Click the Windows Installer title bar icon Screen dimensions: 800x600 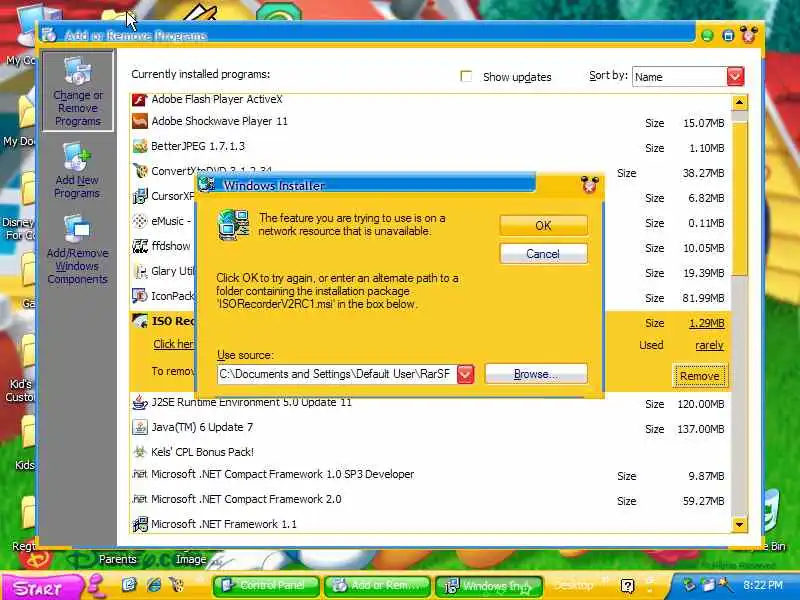click(x=207, y=184)
